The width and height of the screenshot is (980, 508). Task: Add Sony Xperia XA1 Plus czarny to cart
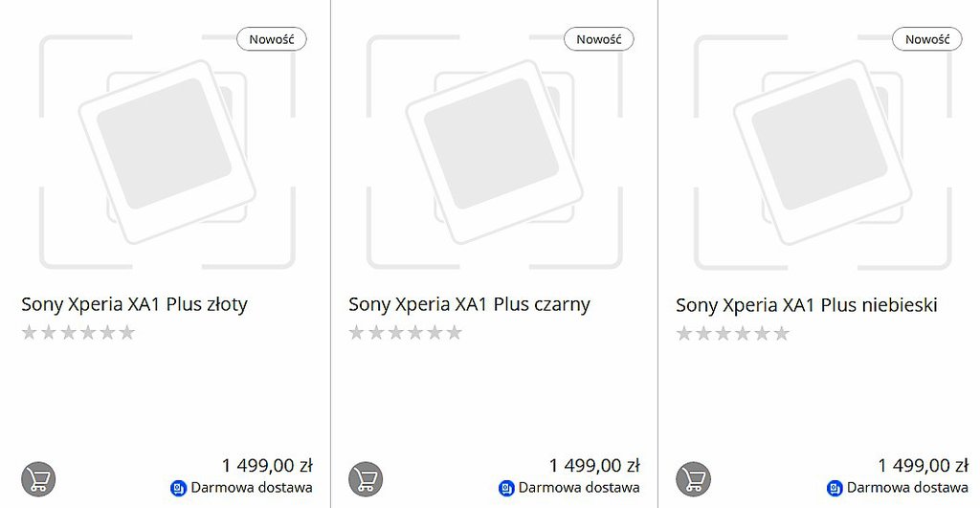tap(366, 478)
